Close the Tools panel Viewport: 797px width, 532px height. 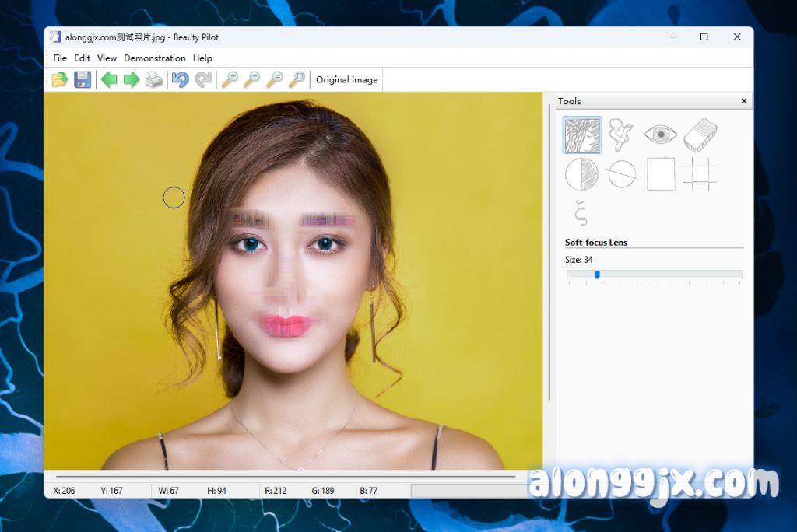(743, 101)
